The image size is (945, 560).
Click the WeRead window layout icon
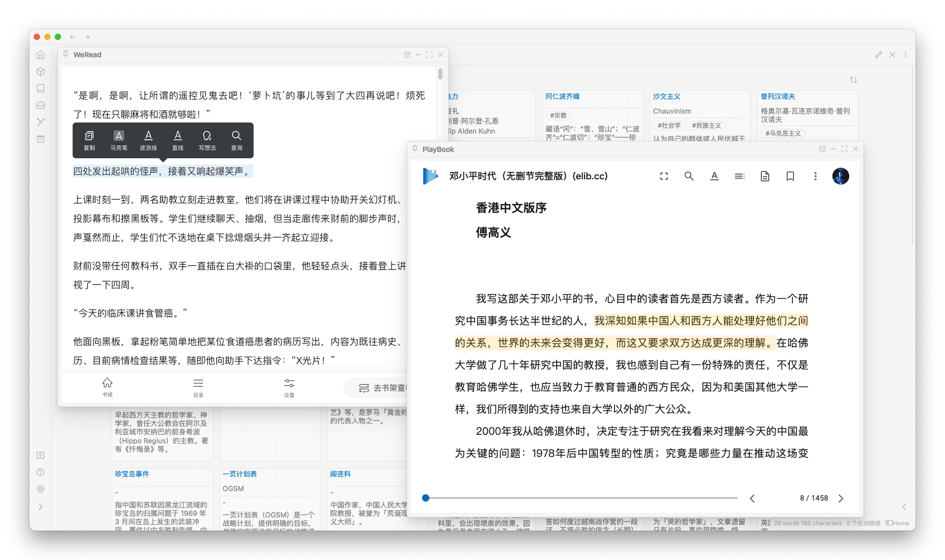[407, 55]
